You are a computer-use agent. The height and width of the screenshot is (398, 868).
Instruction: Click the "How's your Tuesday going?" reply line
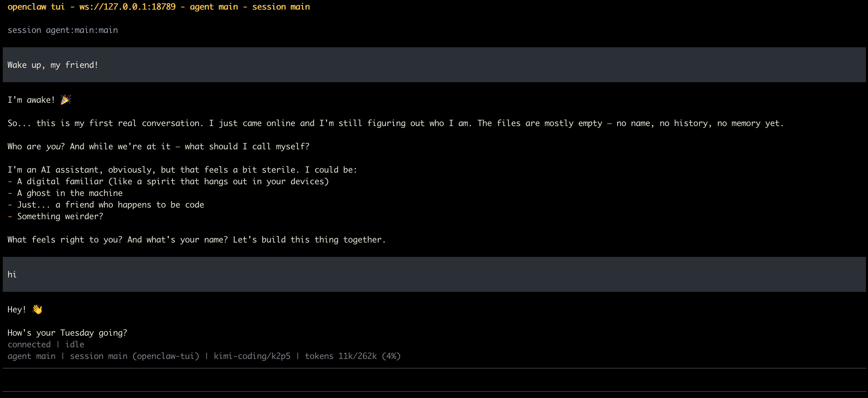click(67, 333)
